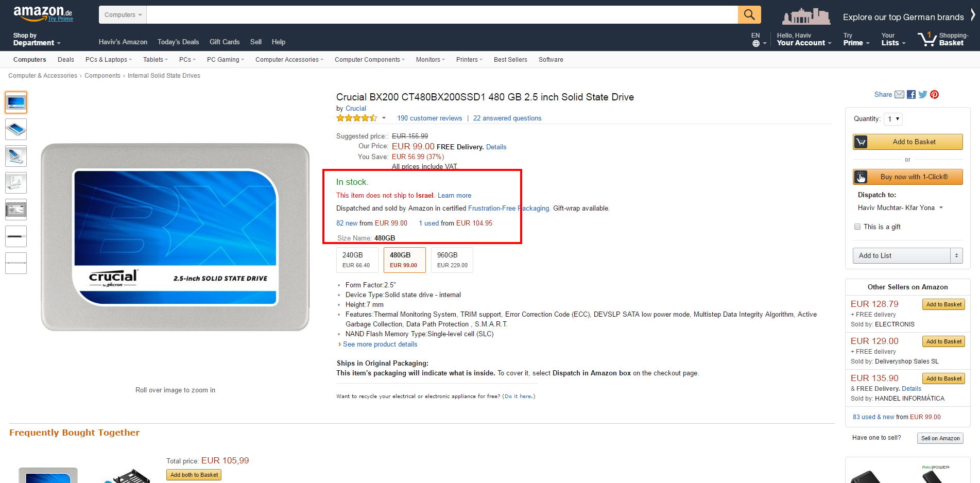980x483 pixels.
Task: Click the search magnifier button
Action: [x=749, y=15]
